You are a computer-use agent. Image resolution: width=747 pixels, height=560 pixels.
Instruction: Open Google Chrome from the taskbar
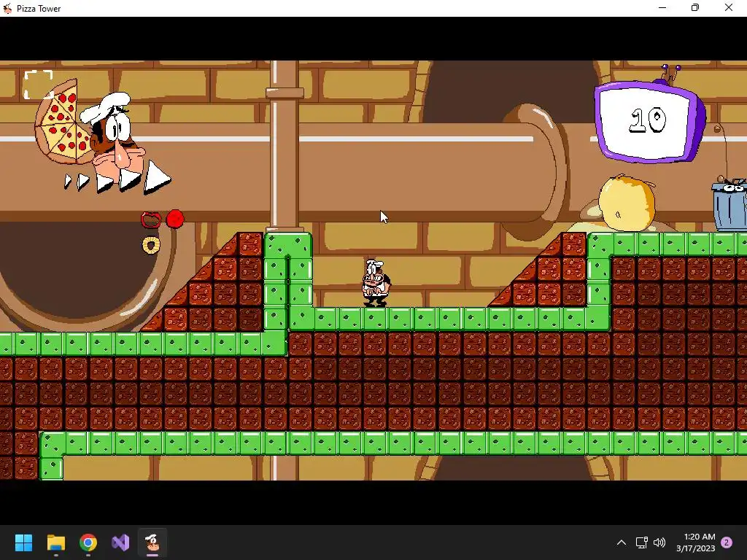88,542
